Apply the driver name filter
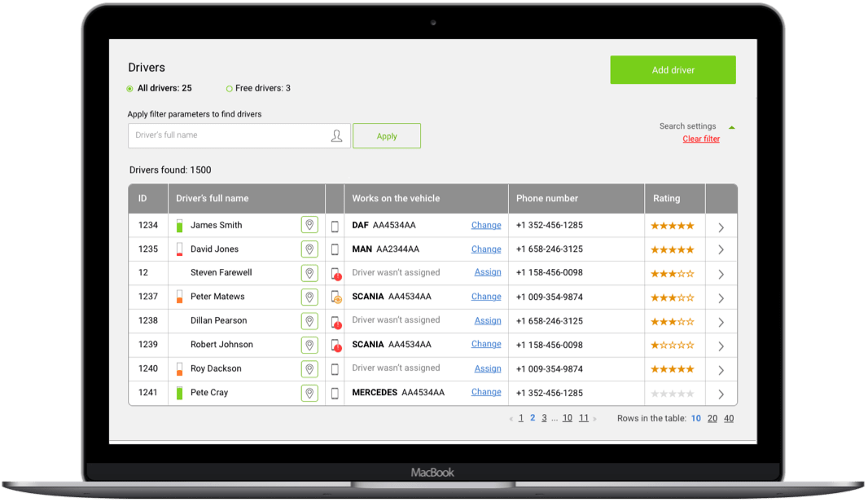The height and width of the screenshot is (502, 868). [x=387, y=136]
